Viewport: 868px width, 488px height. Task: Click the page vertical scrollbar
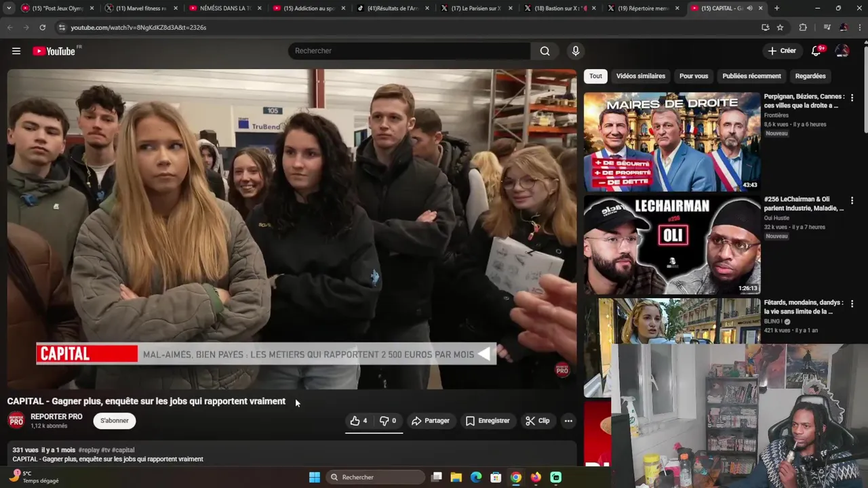coord(865,88)
